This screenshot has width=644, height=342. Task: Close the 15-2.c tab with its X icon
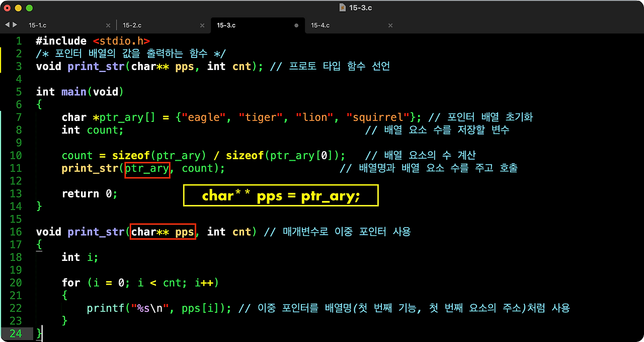pos(202,24)
